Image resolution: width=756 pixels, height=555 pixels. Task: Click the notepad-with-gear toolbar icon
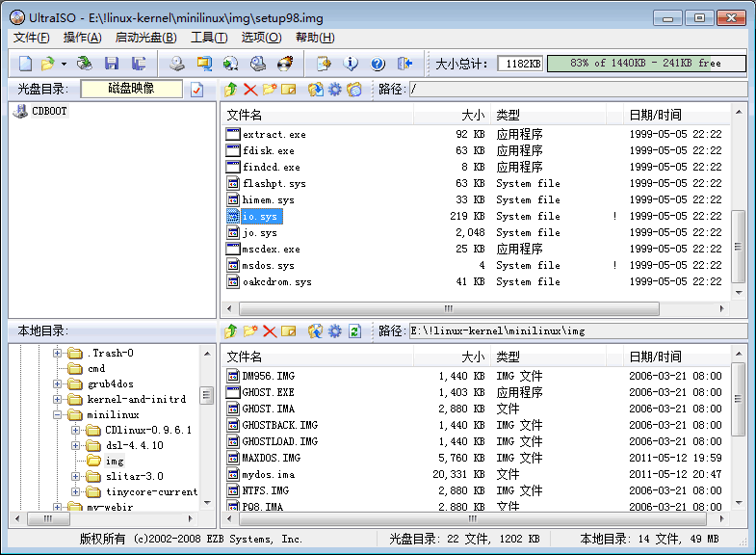click(x=324, y=64)
